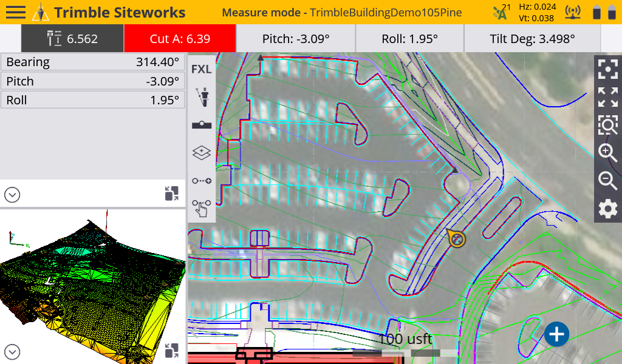Image resolution: width=622 pixels, height=364 pixels.
Task: Expand the data panel chevron under Roll
Action: pos(12,195)
